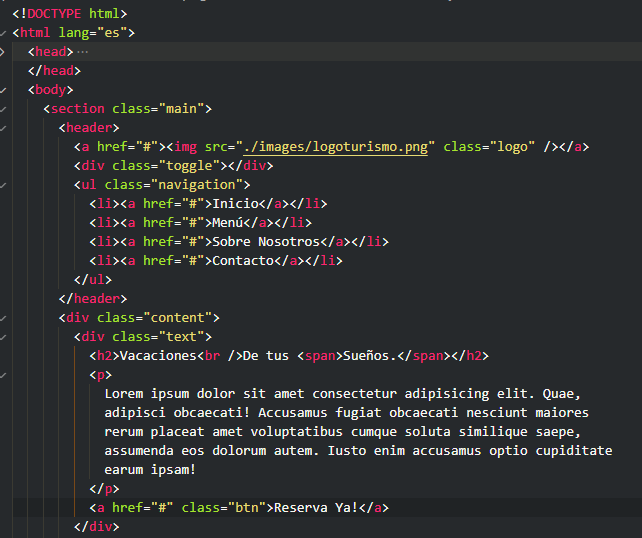Image resolution: width=642 pixels, height=538 pixels.
Task: Click the "text" class value
Action: tap(181, 337)
